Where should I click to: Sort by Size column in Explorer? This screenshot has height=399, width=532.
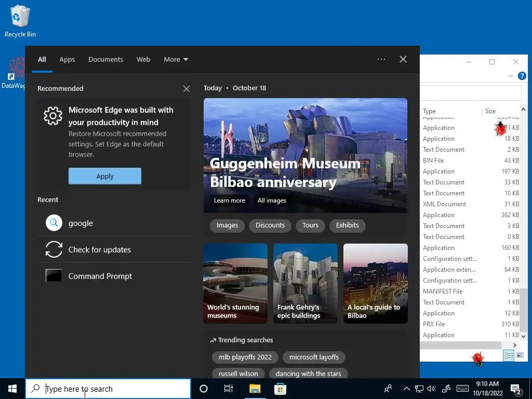(501, 111)
